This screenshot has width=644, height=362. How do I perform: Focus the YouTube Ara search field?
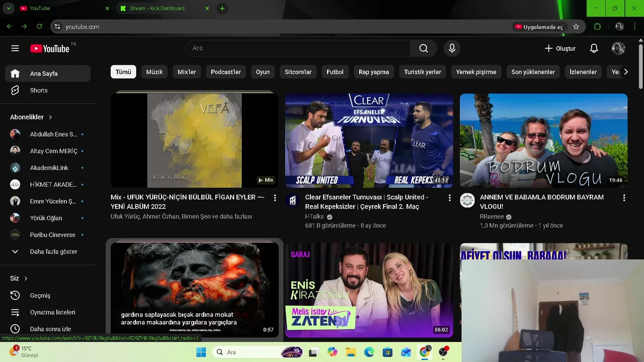(298, 48)
